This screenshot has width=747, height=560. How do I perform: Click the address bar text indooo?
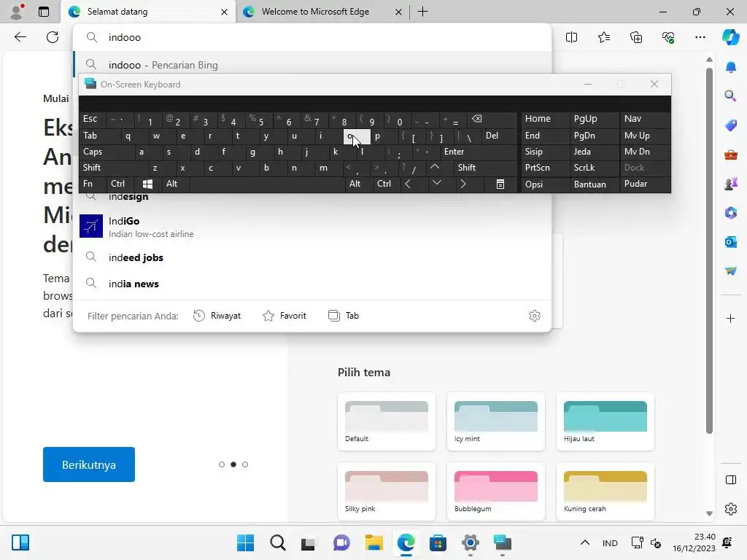click(x=124, y=37)
